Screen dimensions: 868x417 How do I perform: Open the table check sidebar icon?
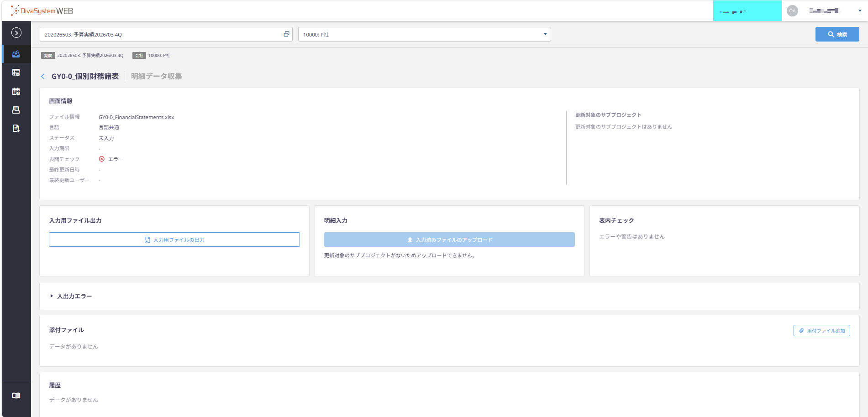pos(16,73)
